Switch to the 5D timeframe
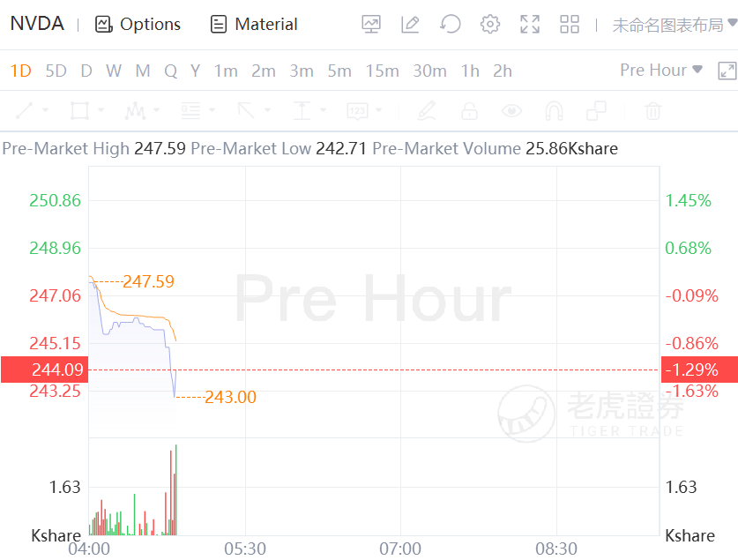738x560 pixels. (56, 71)
